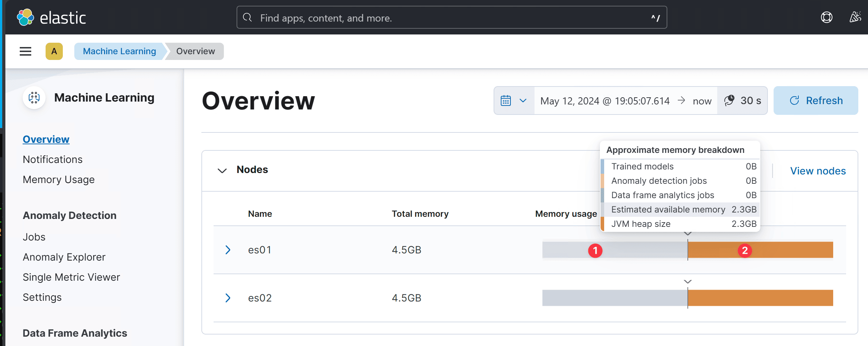868x346 pixels.
Task: Open Single Metric Viewer
Action: point(71,277)
